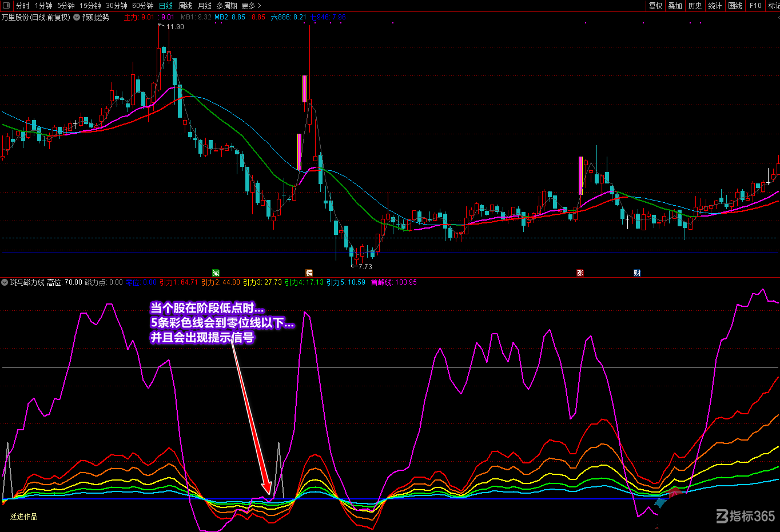Click the 11.90 high price label
Viewport: 780px width, 532px height.
point(175,27)
